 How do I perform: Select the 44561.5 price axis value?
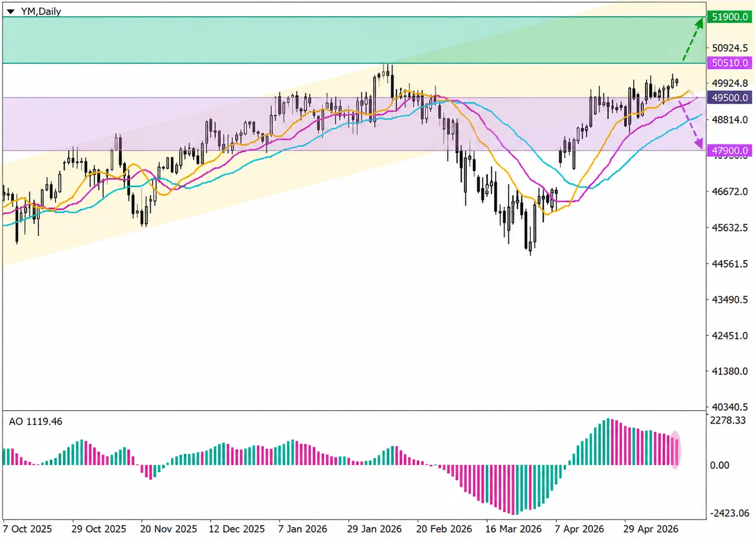[x=730, y=264]
